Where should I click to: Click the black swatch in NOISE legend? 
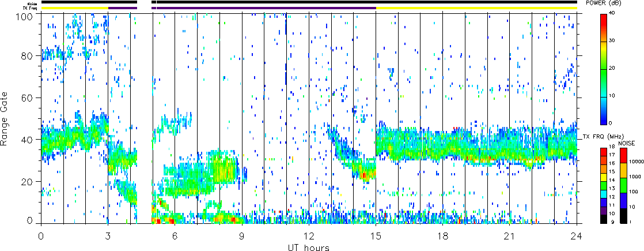click(x=623, y=216)
